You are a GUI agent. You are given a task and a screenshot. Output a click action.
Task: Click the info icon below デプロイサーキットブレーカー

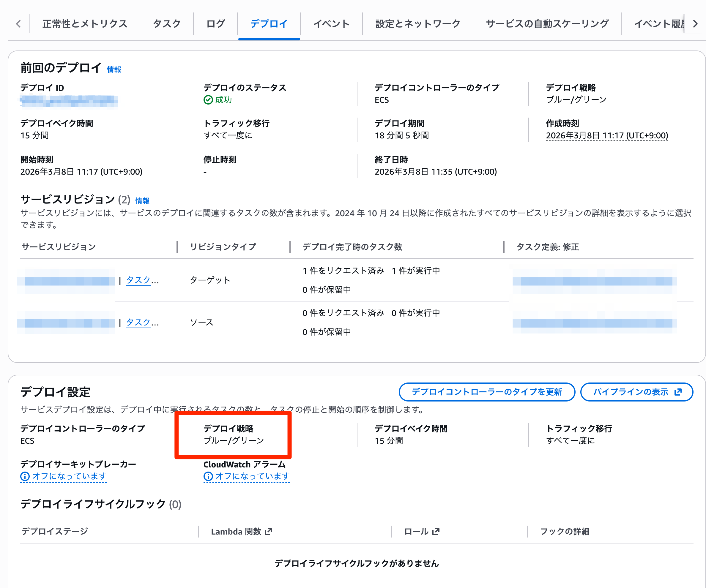click(25, 476)
